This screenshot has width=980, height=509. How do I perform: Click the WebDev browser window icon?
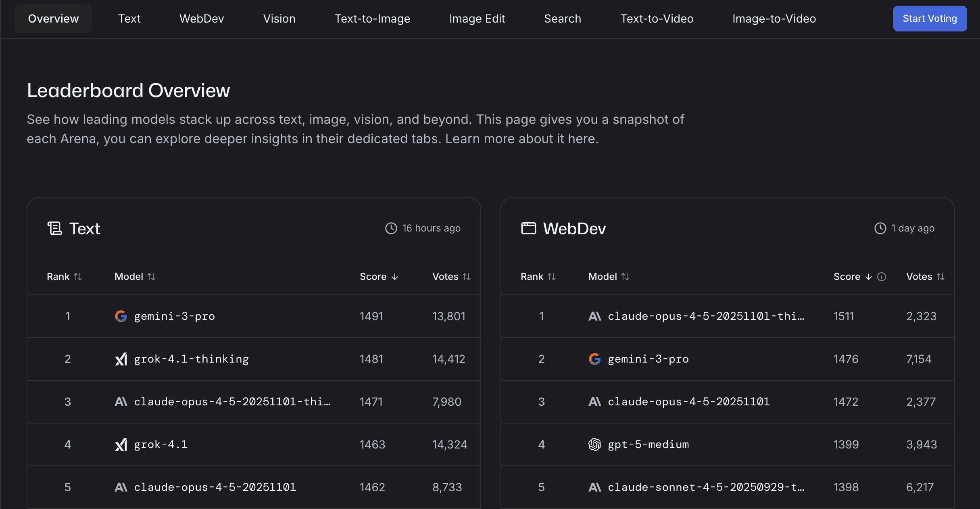click(x=528, y=228)
